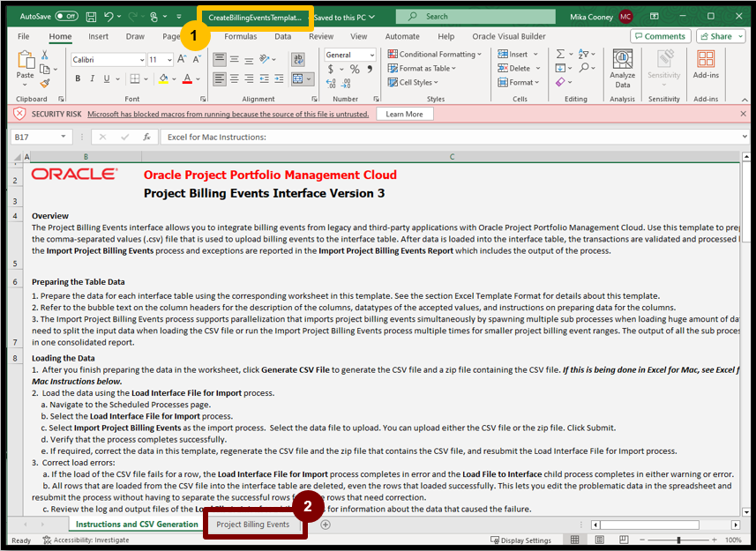
Task: Click the zoom slider handle
Action: (x=678, y=540)
